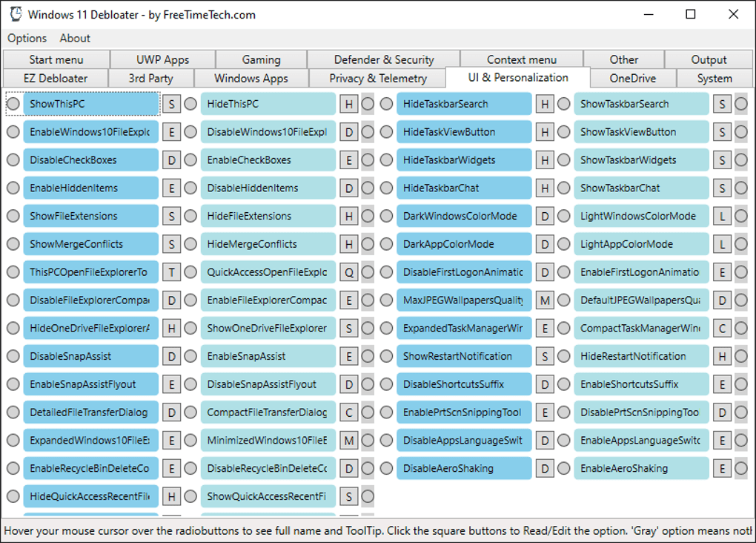Click the S button beside ShowOneDriveFileExplorer
This screenshot has height=543, width=756.
click(349, 328)
